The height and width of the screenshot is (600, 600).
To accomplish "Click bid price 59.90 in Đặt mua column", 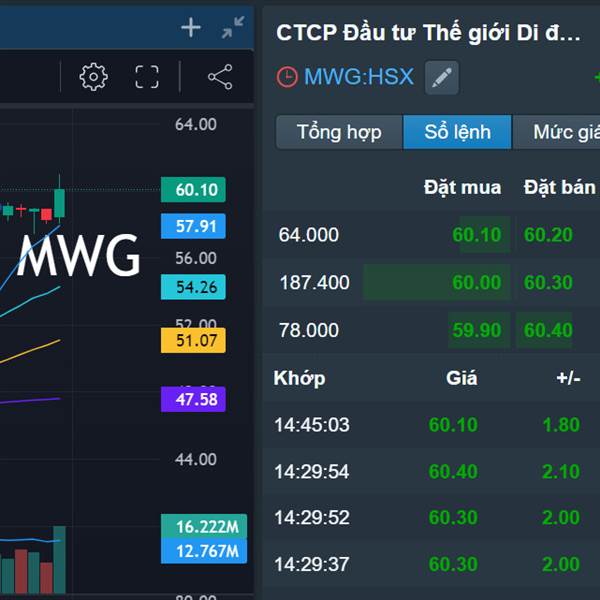I will (x=476, y=330).
